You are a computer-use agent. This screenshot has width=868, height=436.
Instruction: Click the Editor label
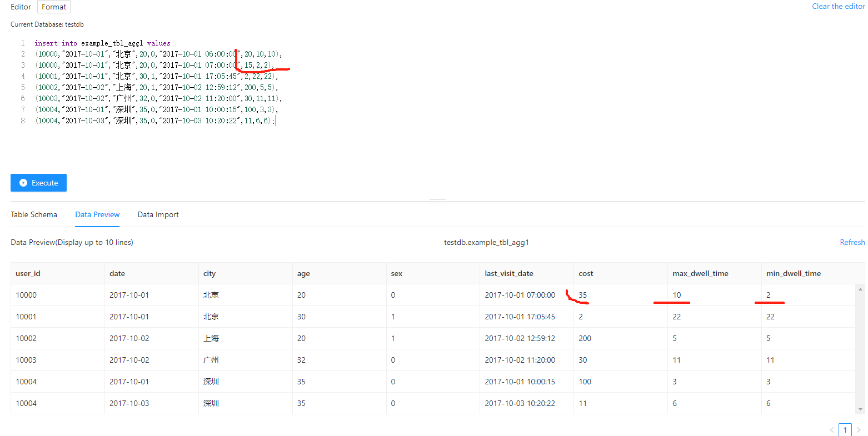coord(21,7)
